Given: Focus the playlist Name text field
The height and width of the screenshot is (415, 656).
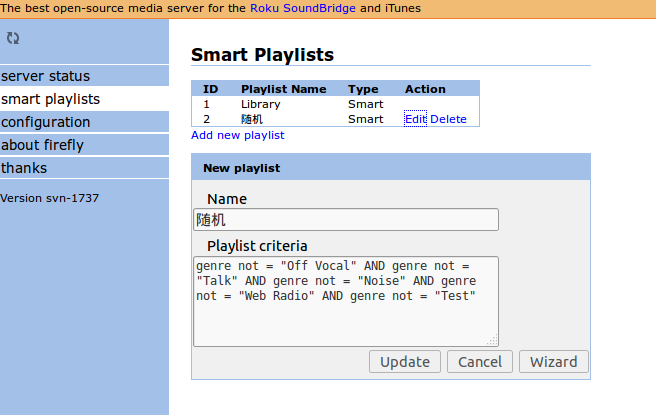Looking at the screenshot, I should tap(345, 220).
